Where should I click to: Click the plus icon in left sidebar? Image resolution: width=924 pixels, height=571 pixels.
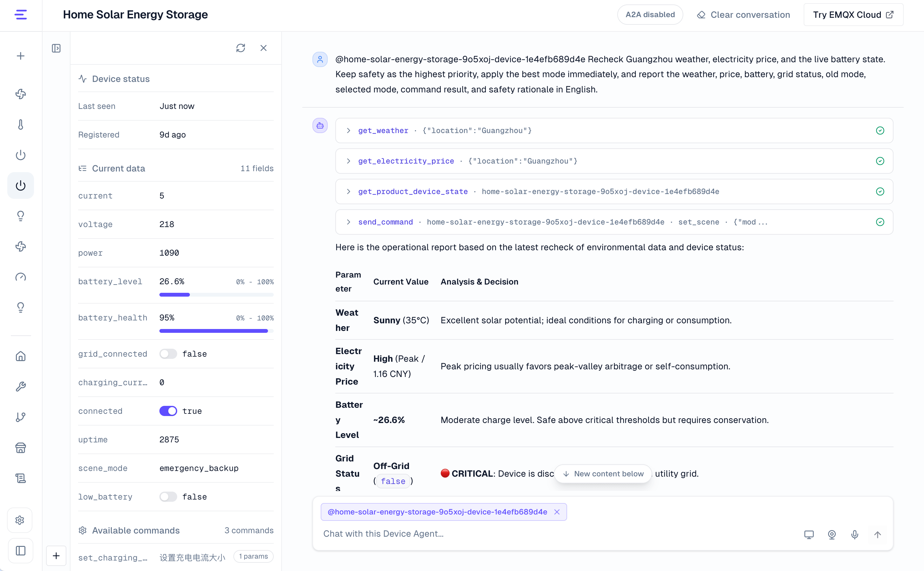[x=21, y=56]
